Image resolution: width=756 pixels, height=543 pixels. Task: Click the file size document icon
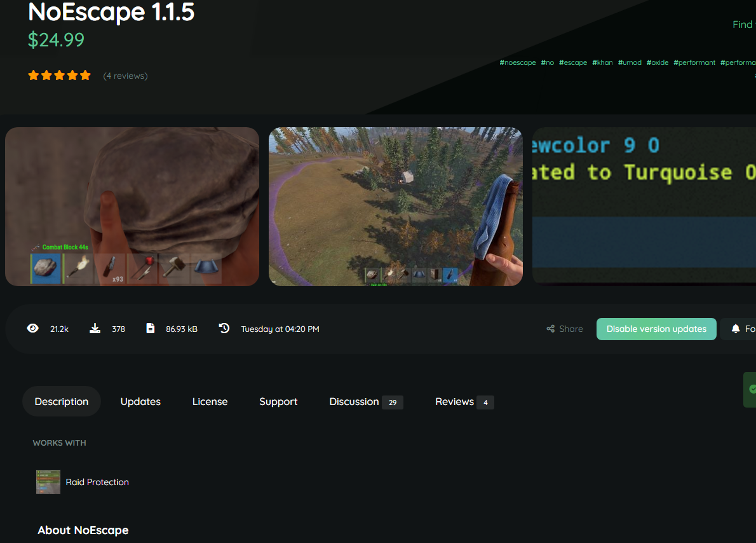click(x=150, y=329)
